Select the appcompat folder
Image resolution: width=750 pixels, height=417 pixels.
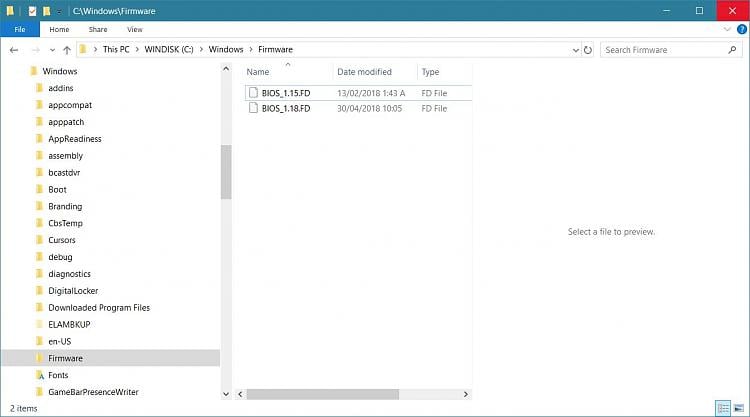coord(70,105)
